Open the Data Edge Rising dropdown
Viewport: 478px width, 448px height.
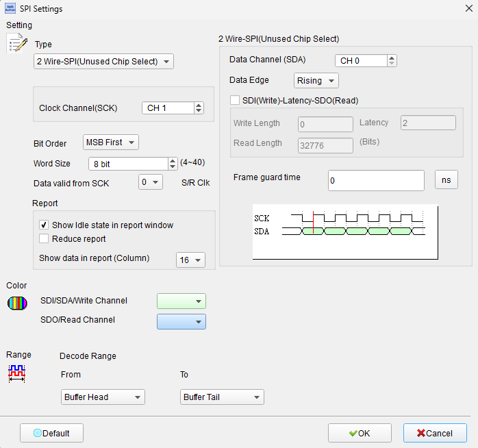316,81
